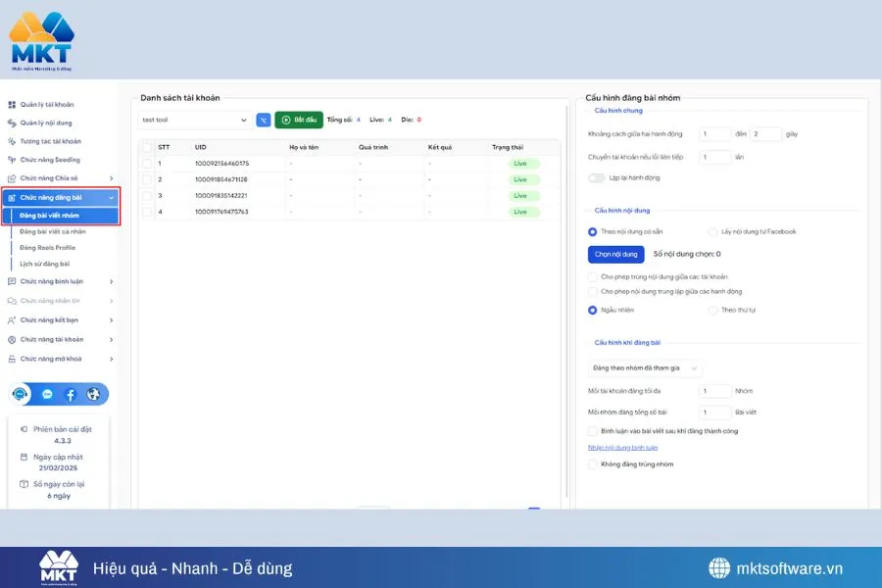The image size is (882, 588).
Task: Click the blue filter icon beside account dropdown
Action: [x=263, y=120]
